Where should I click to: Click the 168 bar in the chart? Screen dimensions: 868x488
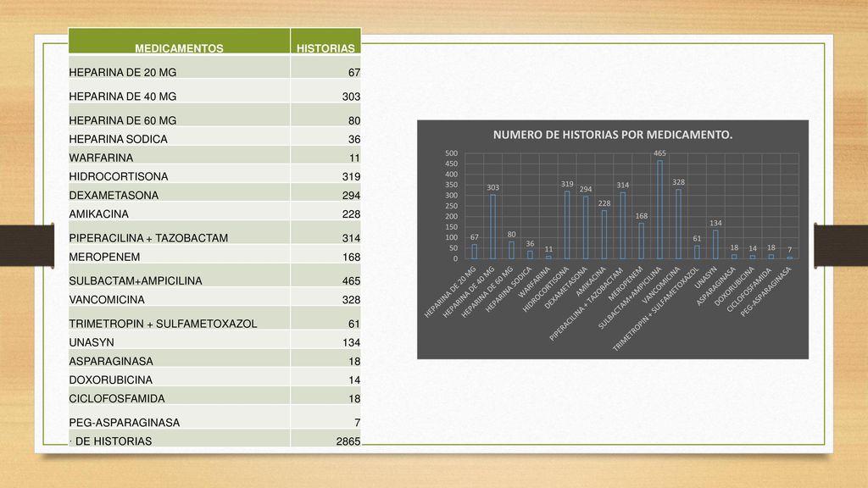point(641,241)
